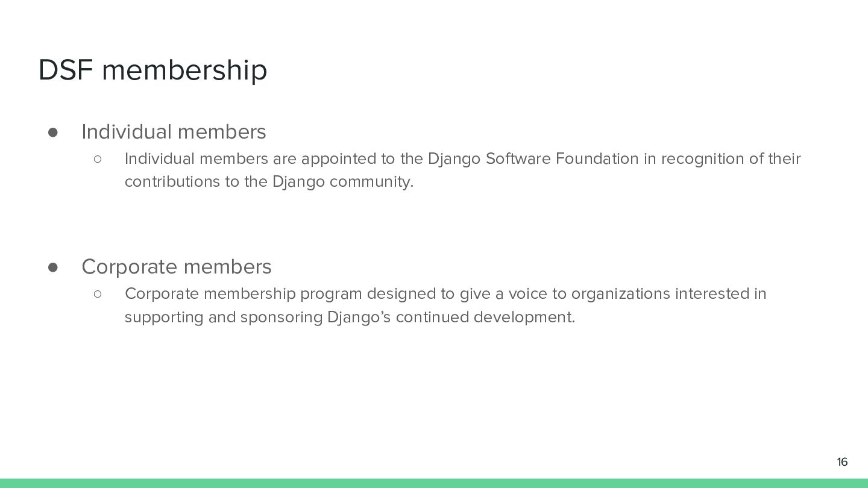Click the hollow sub-bullet under Corporate members

97,294
